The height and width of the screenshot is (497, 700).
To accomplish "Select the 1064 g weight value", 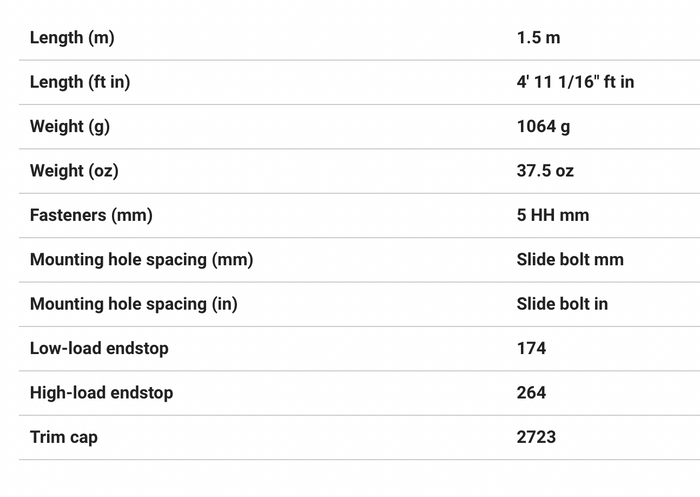I will tap(543, 126).
